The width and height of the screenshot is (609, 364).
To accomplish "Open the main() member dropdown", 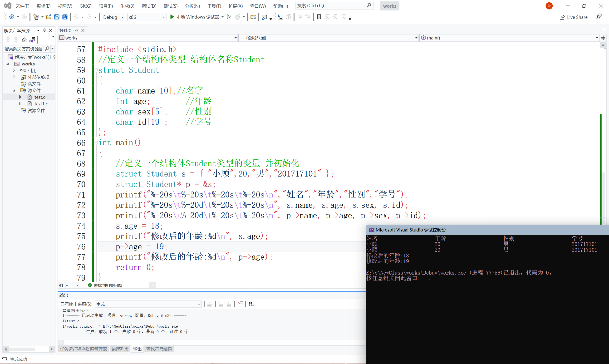I will 509,38.
